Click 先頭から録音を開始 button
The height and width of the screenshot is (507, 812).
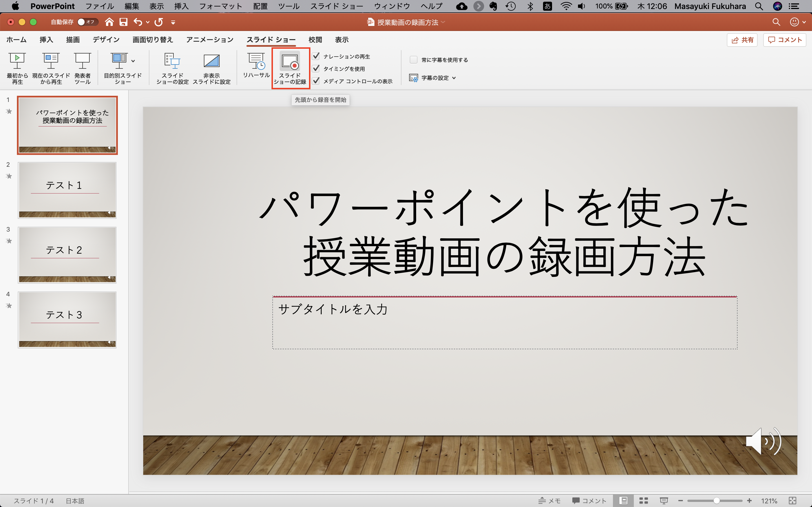click(321, 100)
